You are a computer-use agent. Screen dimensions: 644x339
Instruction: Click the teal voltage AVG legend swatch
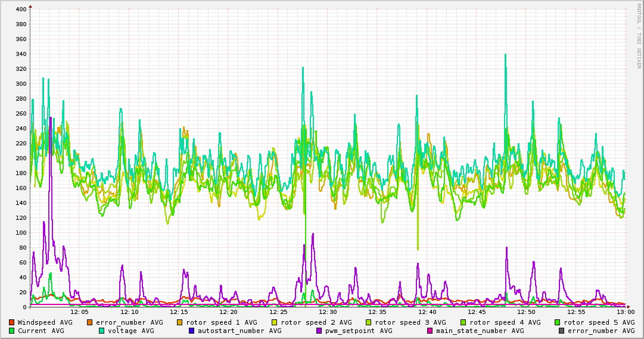pos(102,331)
